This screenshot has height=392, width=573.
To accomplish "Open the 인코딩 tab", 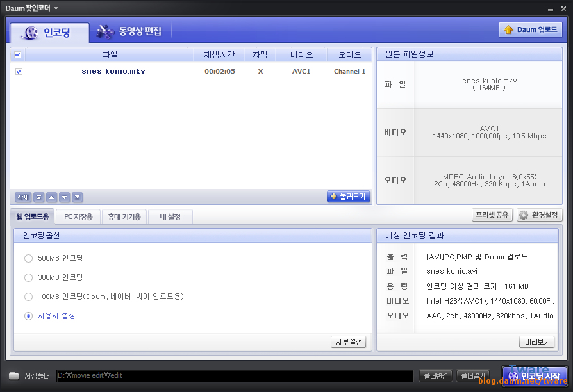I will click(50, 33).
